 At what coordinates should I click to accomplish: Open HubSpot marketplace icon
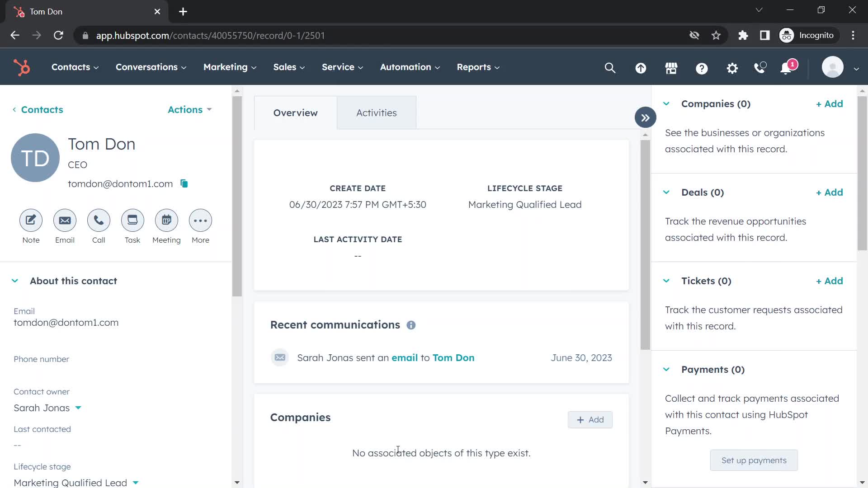671,67
